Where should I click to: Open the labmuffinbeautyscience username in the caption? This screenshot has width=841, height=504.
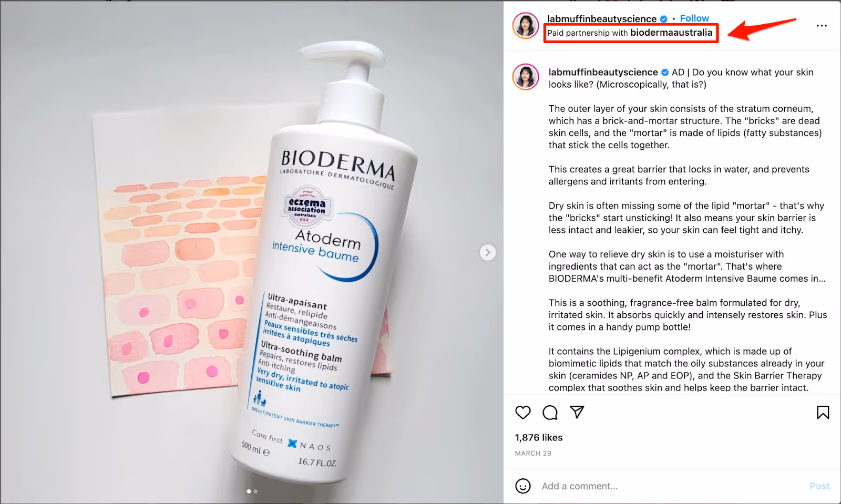pyautogui.click(x=603, y=72)
